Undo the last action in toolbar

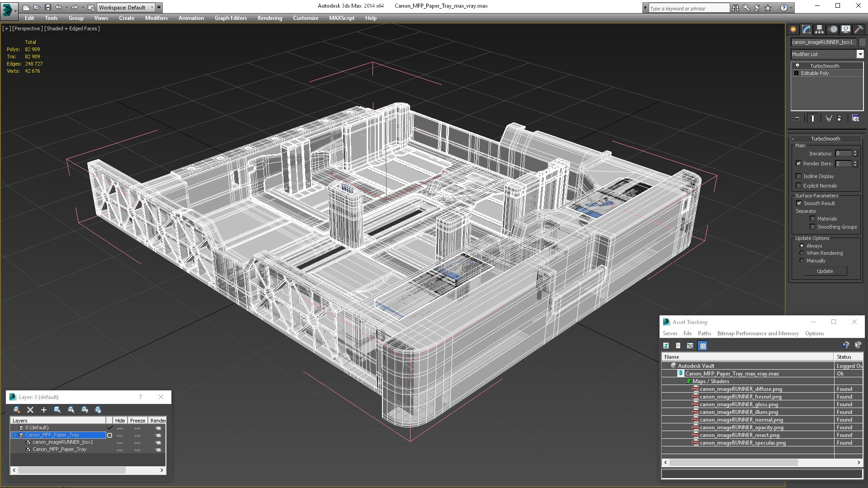coord(58,7)
